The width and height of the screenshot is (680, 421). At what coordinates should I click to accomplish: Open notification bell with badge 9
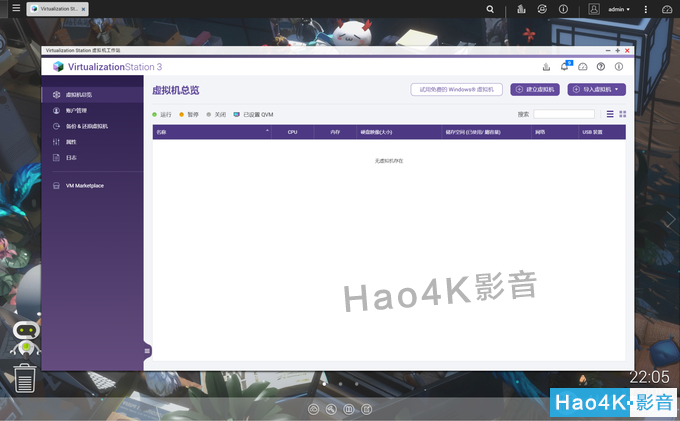coord(565,66)
